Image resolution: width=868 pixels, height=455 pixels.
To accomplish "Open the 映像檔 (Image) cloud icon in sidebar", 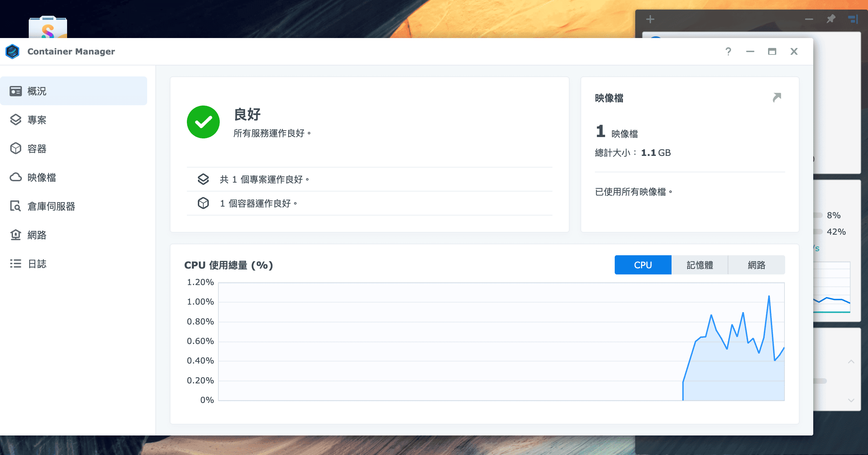I will 16,177.
